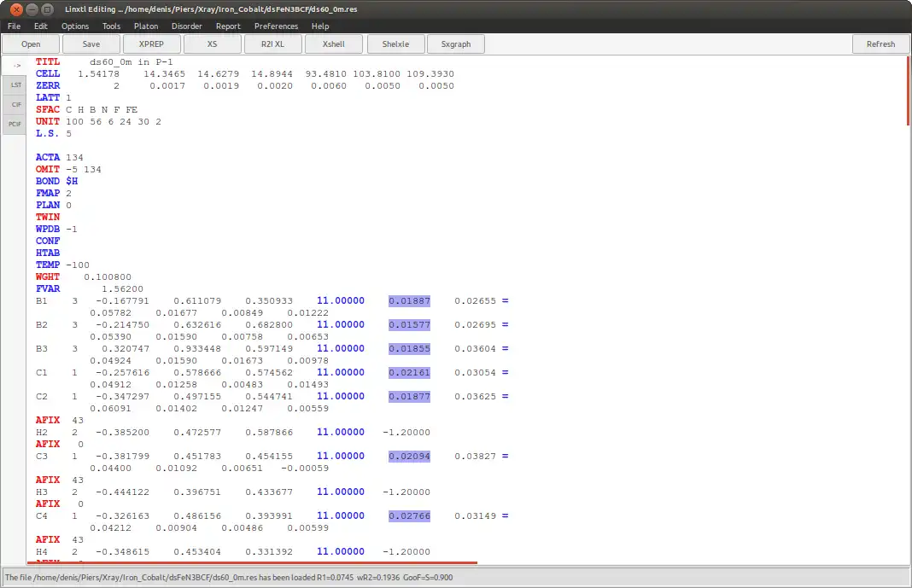Image resolution: width=912 pixels, height=588 pixels.
Task: Click the ZERR keyword
Action: 48,85
